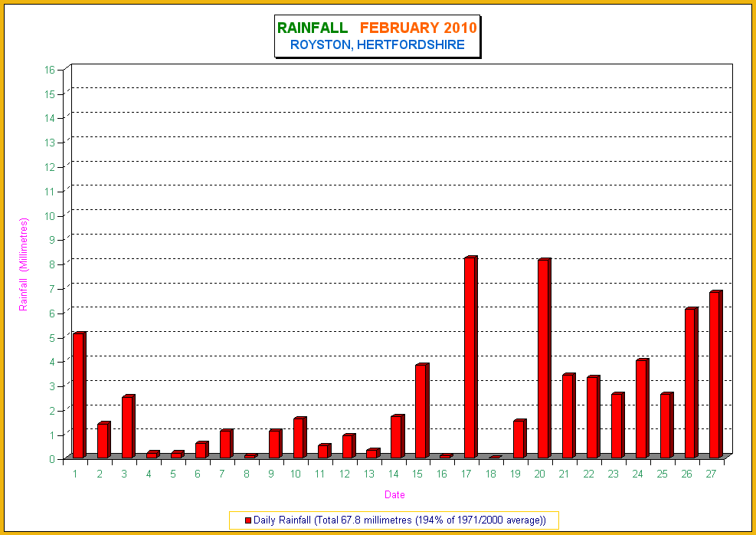This screenshot has width=756, height=535.
Task: Click the y-axis value 14
Action: tap(50, 118)
